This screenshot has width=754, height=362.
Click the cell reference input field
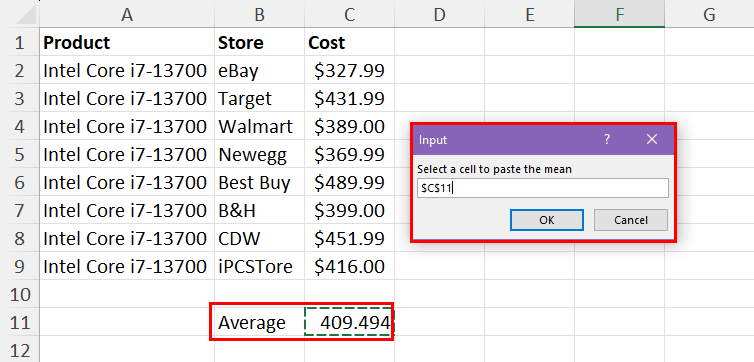point(542,188)
